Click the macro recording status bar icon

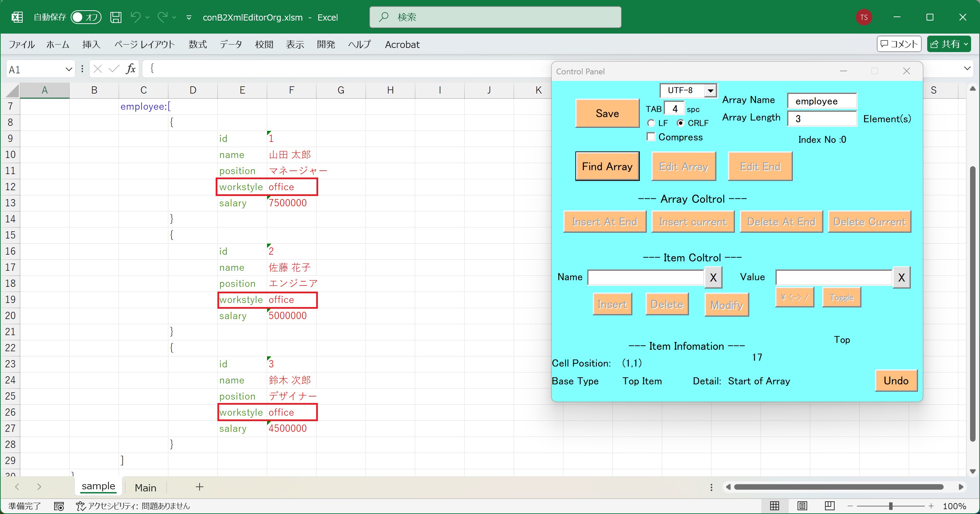pos(59,506)
